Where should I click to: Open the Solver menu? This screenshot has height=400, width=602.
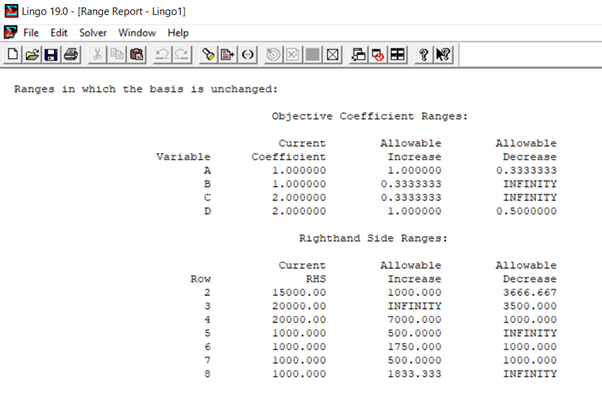93,33
